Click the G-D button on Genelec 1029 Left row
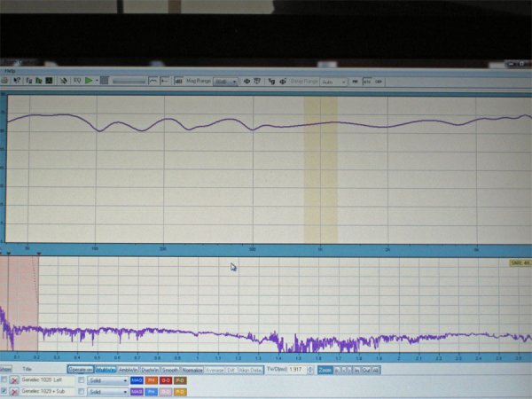Image resolution: width=532 pixels, height=399 pixels. [166, 379]
